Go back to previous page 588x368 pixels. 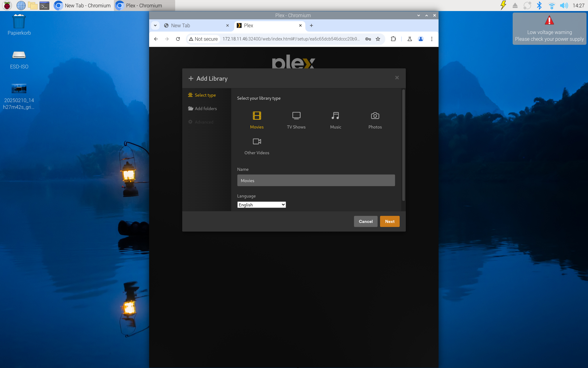(156, 39)
